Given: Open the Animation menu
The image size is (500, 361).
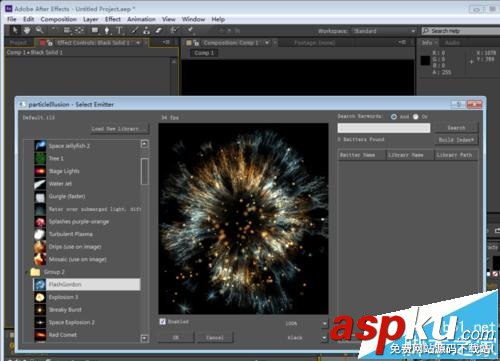Looking at the screenshot, I should click(141, 19).
